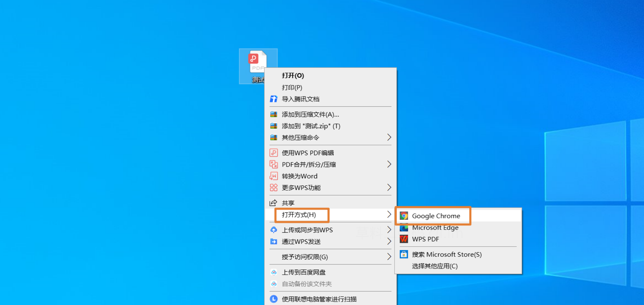The width and height of the screenshot is (644, 305).
Task: Open 更多WPS功能 menu entry
Action: [x=330, y=187]
